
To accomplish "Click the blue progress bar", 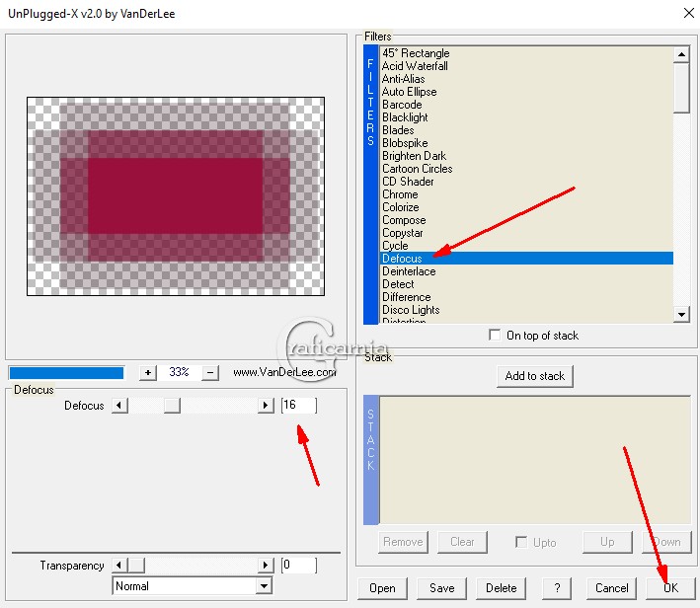I will click(66, 373).
